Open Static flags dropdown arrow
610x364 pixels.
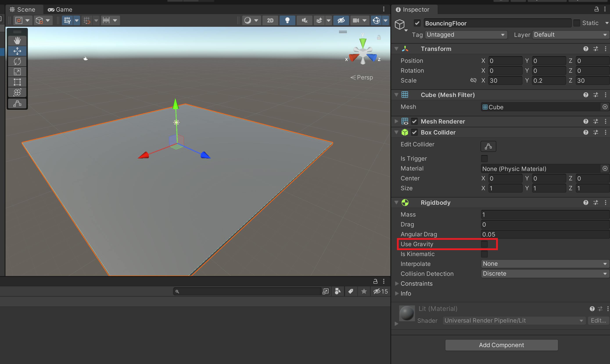[x=607, y=23]
